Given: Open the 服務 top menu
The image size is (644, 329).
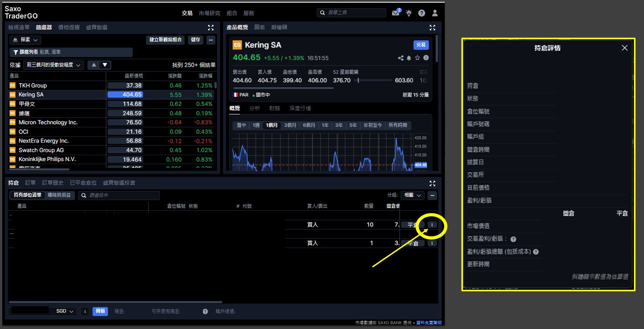Looking at the screenshot, I should 249,13.
